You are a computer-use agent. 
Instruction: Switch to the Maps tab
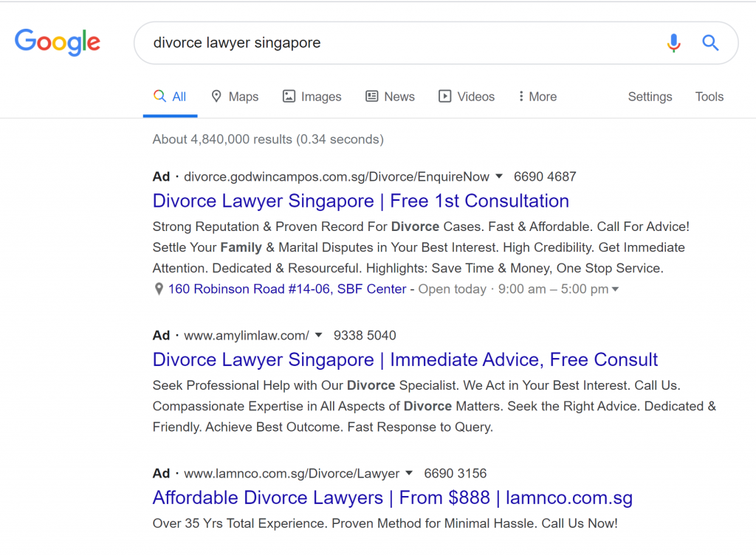tap(235, 97)
